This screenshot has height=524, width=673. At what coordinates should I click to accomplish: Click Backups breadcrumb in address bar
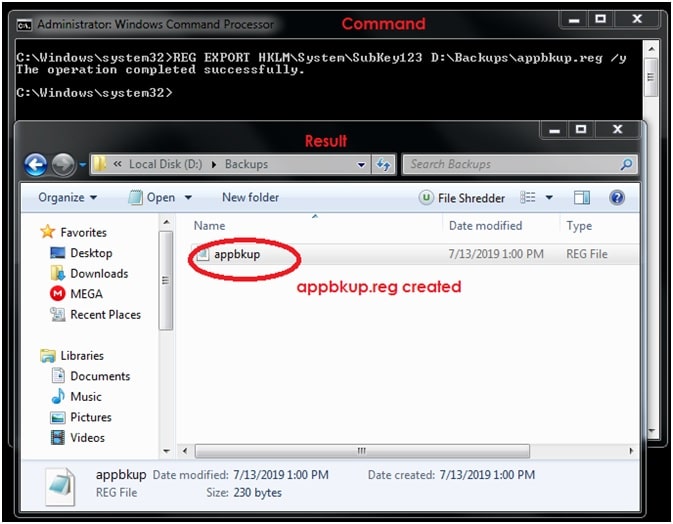[246, 164]
